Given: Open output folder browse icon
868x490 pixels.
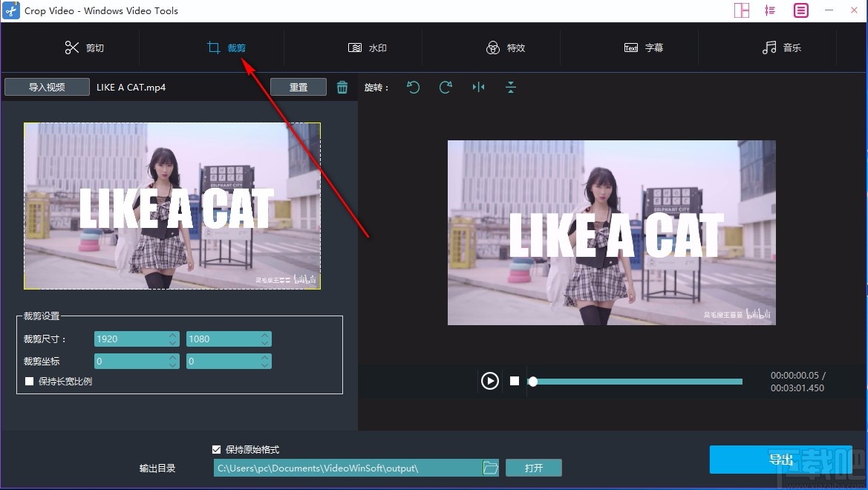Looking at the screenshot, I should (x=490, y=468).
